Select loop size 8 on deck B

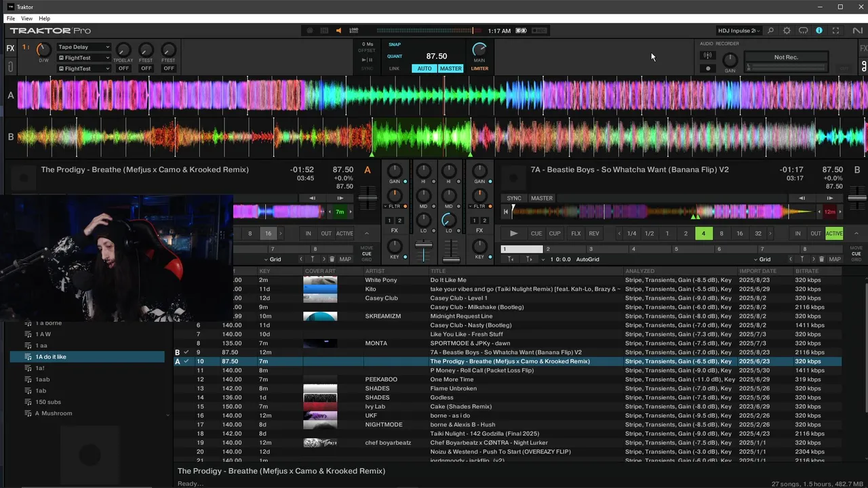722,233
